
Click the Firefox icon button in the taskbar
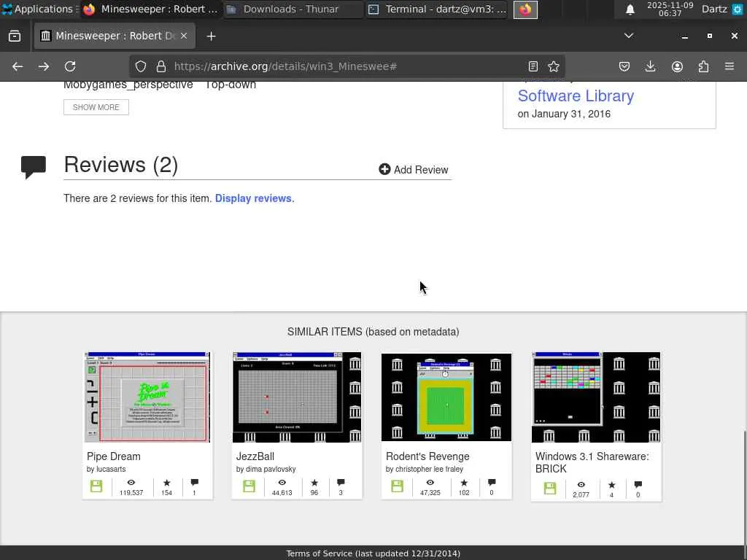coord(525,9)
